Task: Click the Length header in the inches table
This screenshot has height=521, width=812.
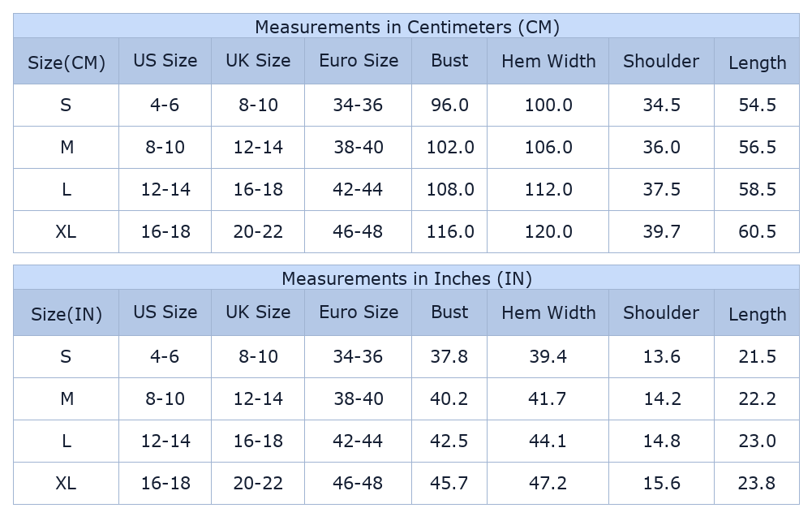Action: click(757, 314)
